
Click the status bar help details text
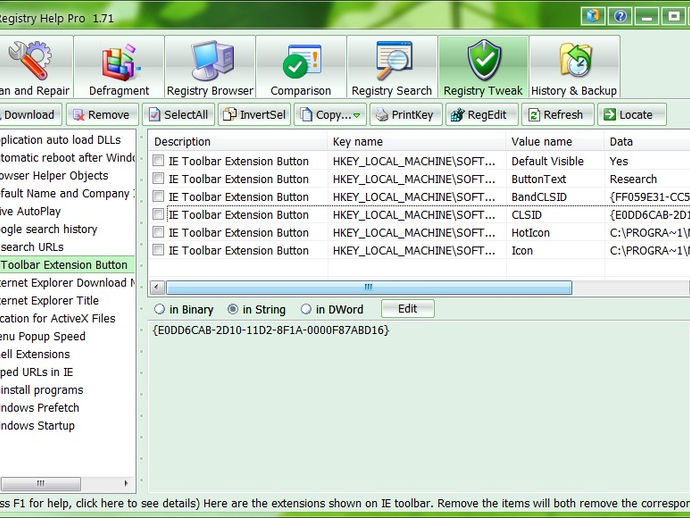345,503
